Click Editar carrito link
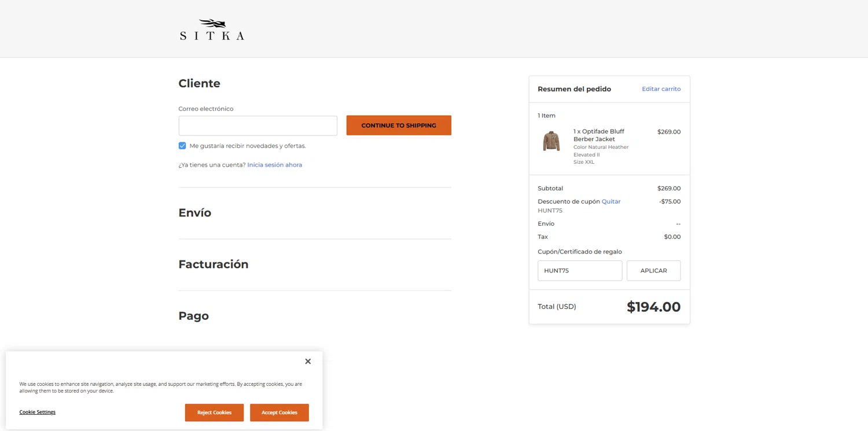Image resolution: width=868 pixels, height=431 pixels. coord(661,89)
